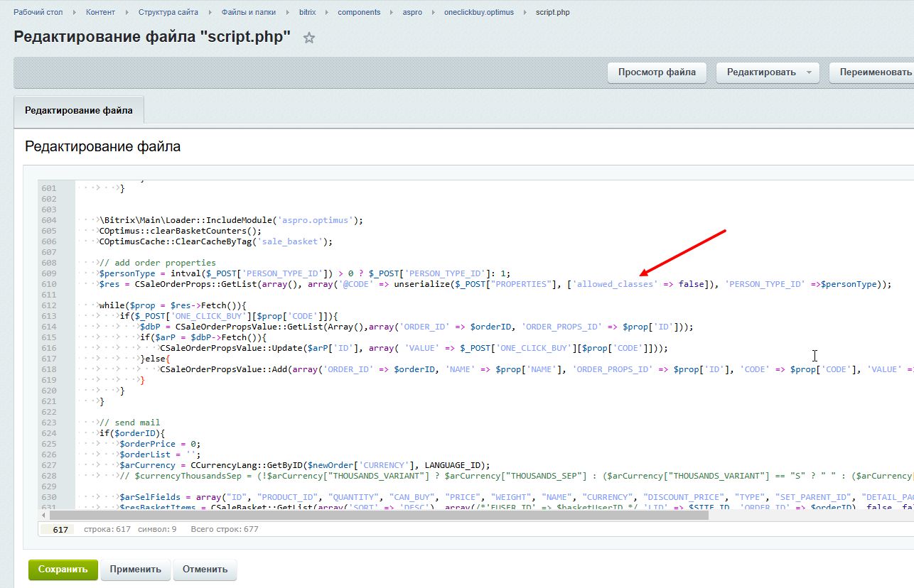Select the Редактирование файла tab
Image resolution: width=914 pixels, height=588 pixels.
[x=79, y=111]
